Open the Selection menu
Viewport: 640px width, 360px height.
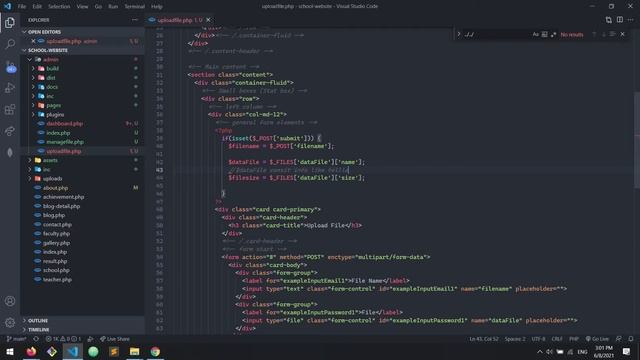[x=59, y=6]
